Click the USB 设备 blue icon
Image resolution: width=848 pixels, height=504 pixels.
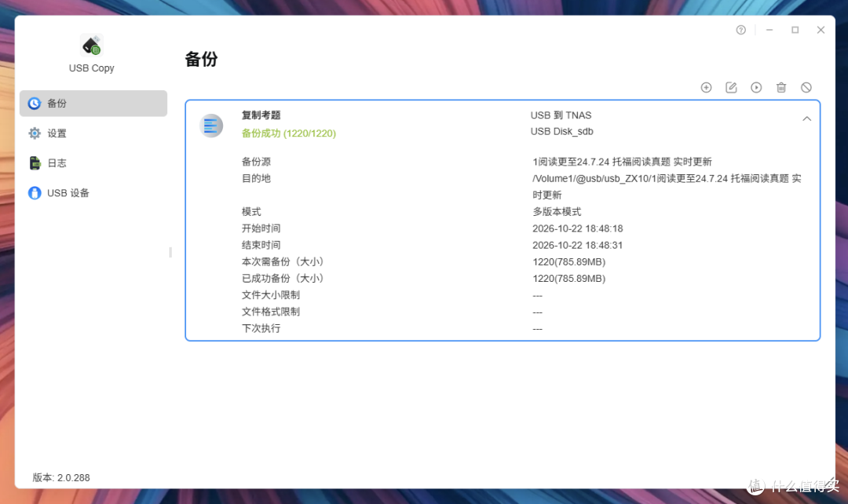(35, 193)
